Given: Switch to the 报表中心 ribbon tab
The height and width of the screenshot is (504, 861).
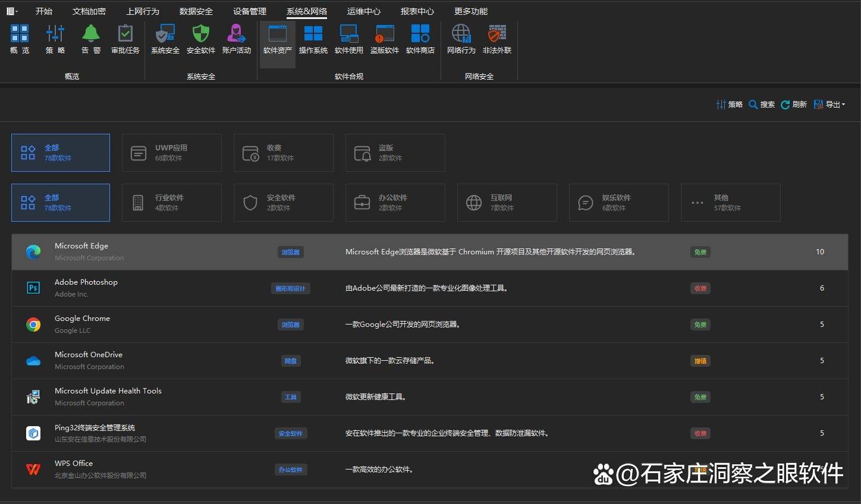Looking at the screenshot, I should (x=417, y=11).
